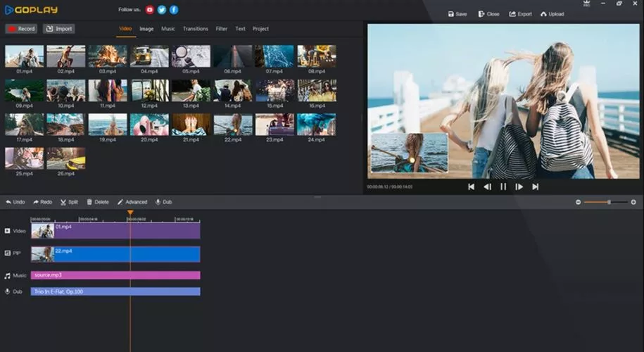Open the Filter tab
This screenshot has width=644, height=352.
(222, 29)
